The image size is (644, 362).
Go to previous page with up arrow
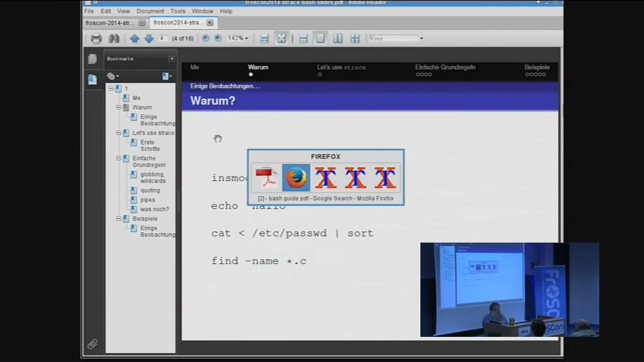135,38
